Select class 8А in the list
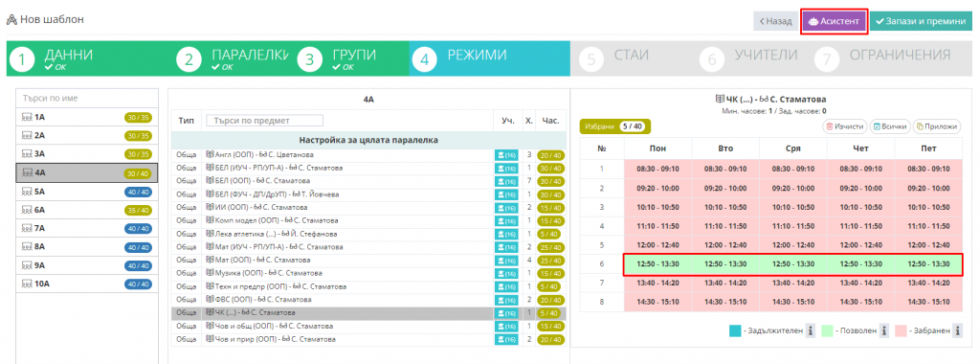980x364 pixels. (87, 247)
